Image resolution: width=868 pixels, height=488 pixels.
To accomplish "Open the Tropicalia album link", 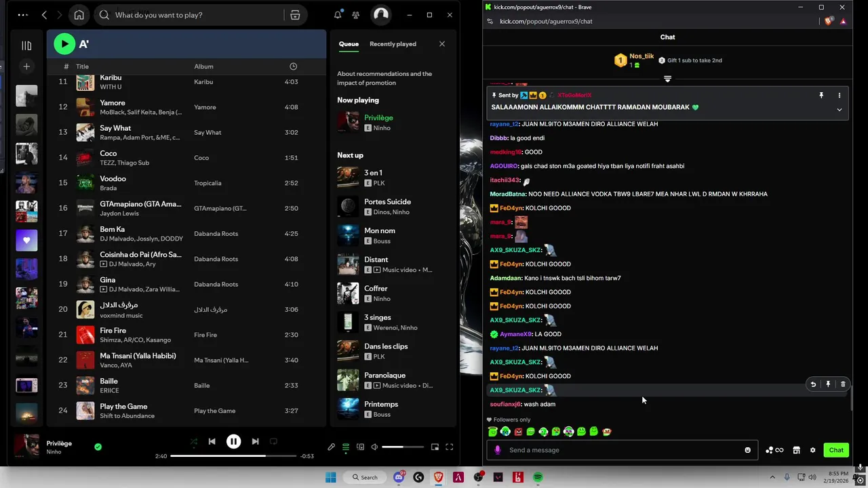I will [x=208, y=183].
